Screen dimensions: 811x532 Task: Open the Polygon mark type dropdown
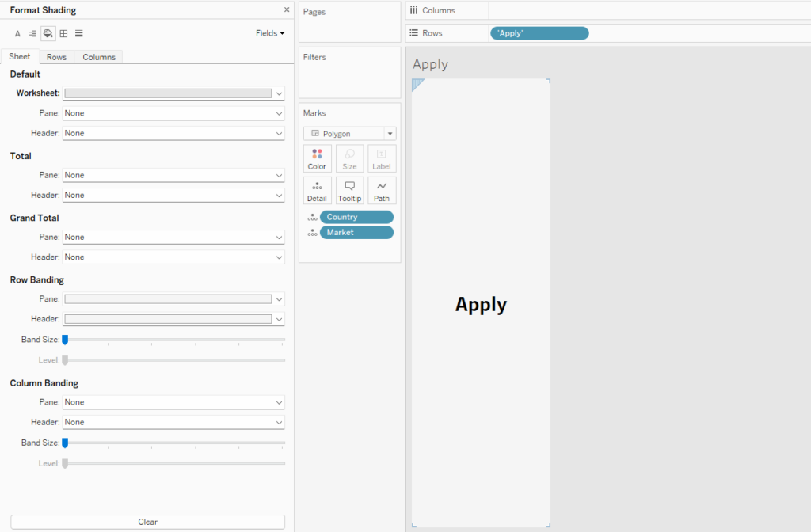click(x=349, y=134)
